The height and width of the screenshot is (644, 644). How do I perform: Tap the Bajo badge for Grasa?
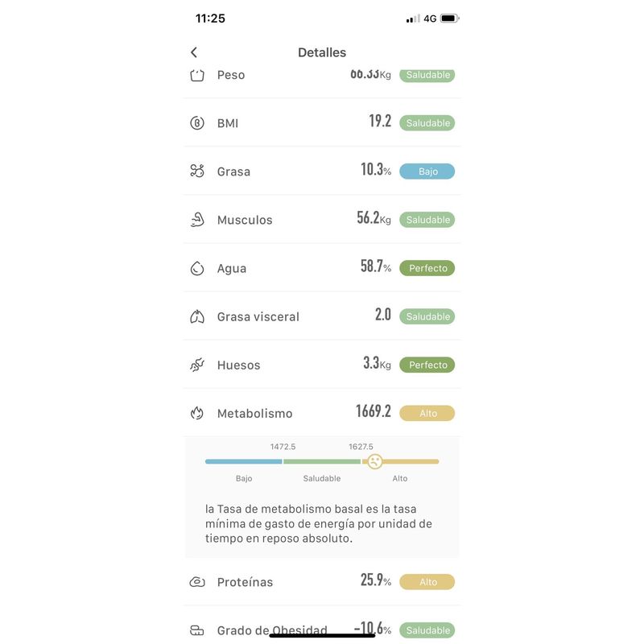[x=427, y=171]
